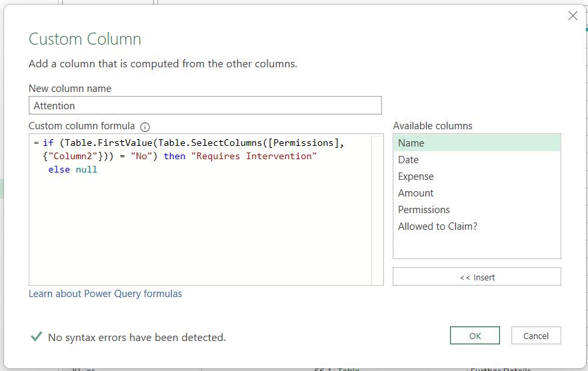Select Amount in Available columns

[x=477, y=193]
